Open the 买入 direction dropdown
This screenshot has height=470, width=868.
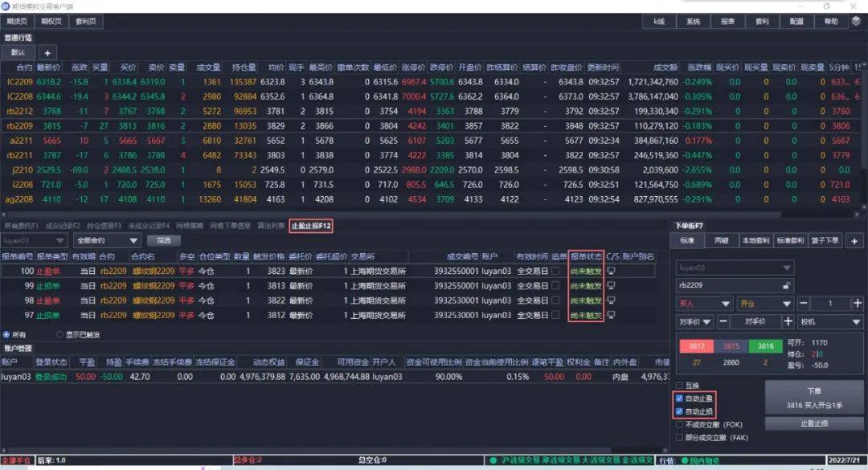coord(704,304)
